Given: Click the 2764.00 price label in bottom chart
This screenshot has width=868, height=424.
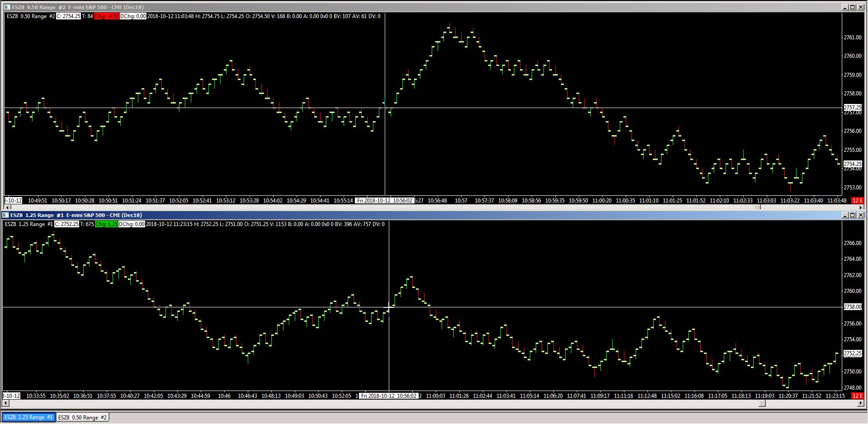Looking at the screenshot, I should pos(853,259).
